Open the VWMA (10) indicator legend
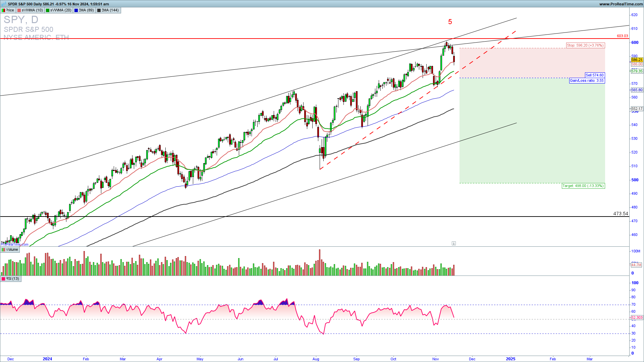Viewport: 644px width, 362px height. [30, 10]
